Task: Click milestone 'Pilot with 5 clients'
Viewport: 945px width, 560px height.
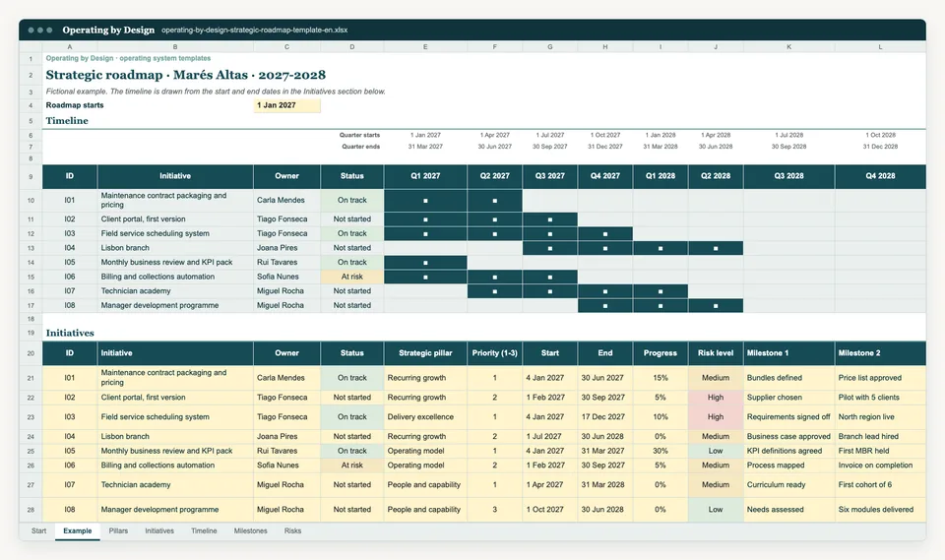Action: (880, 398)
